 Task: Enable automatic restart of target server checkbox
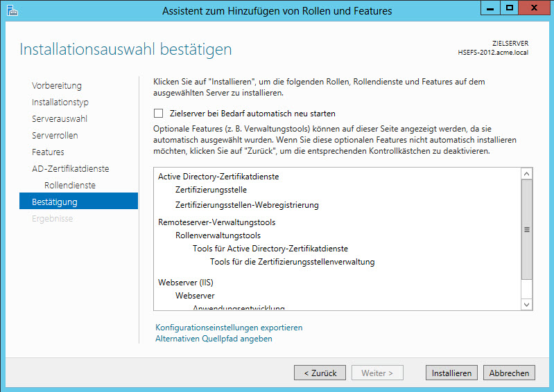coord(158,114)
